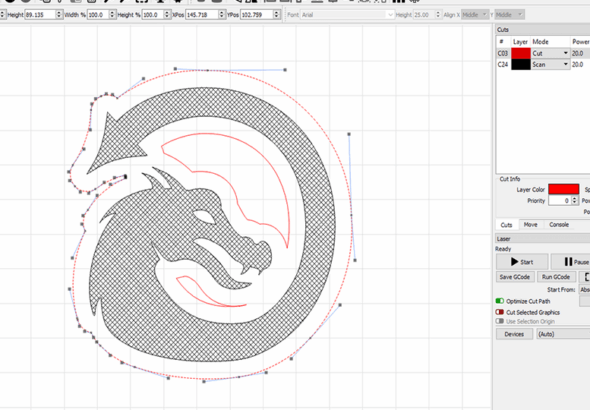Image resolution: width=590 pixels, height=410 pixels.
Task: Click the Run GCode button
Action: (x=556, y=277)
